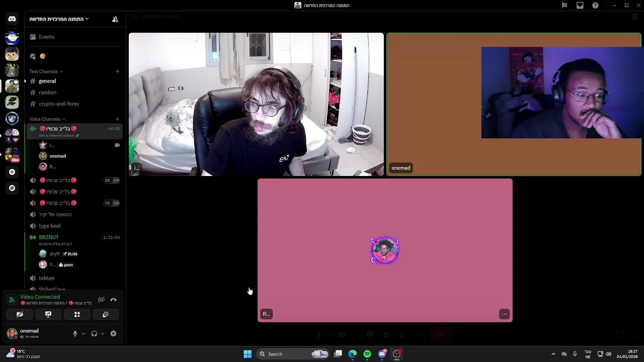The image size is (644, 362).
Task: Show hidden system tray icons chevron
Action: coord(553,354)
